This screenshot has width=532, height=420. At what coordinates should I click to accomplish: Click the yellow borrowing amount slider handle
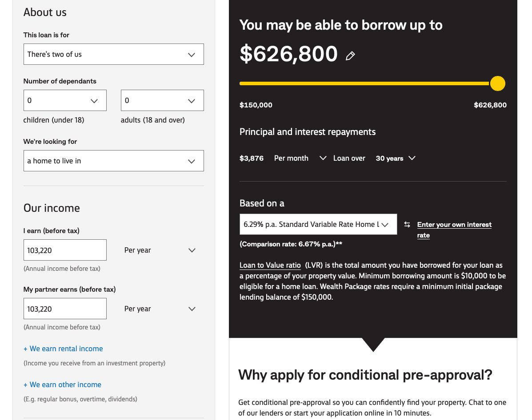[497, 83]
